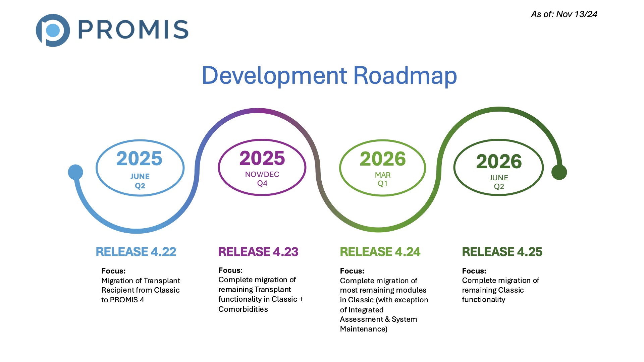Toggle the Q1 label inside the light green oval
644x362 pixels.
click(x=382, y=184)
